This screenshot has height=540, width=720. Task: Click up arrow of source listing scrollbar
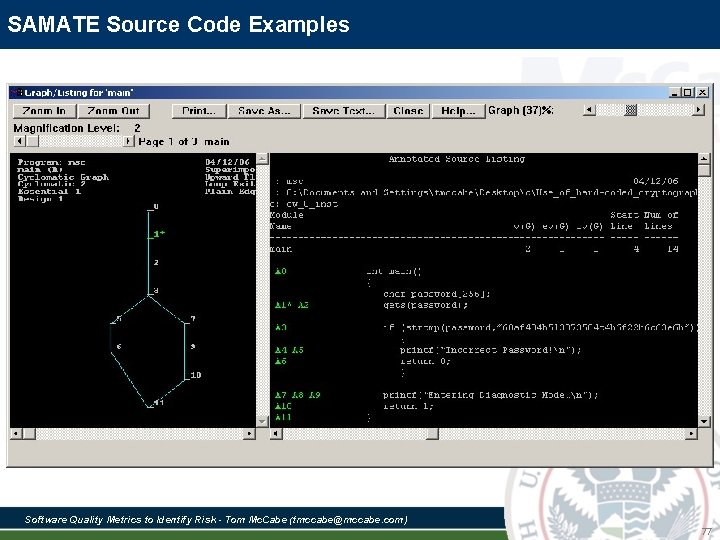tap(704, 159)
